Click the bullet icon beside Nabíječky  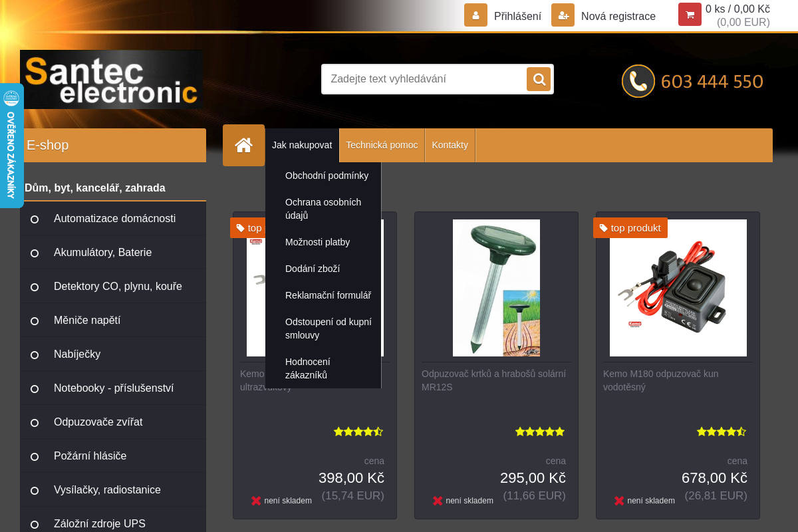tap(35, 354)
